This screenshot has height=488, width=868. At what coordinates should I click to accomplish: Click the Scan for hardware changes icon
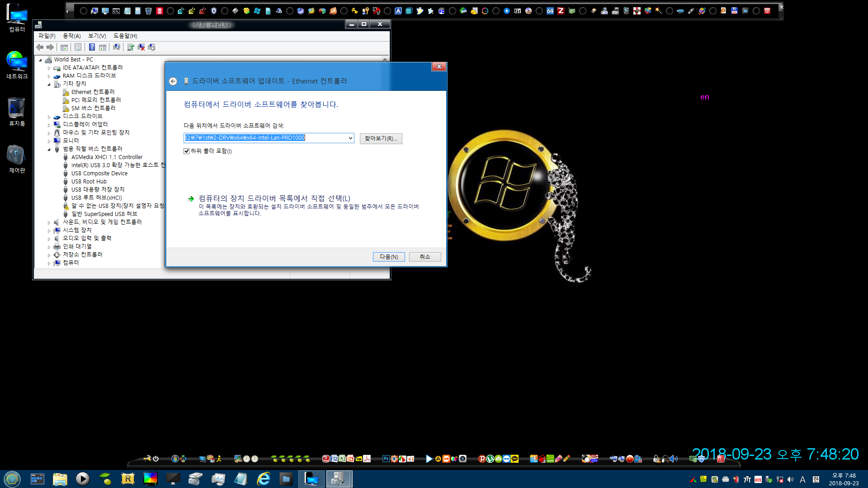117,47
